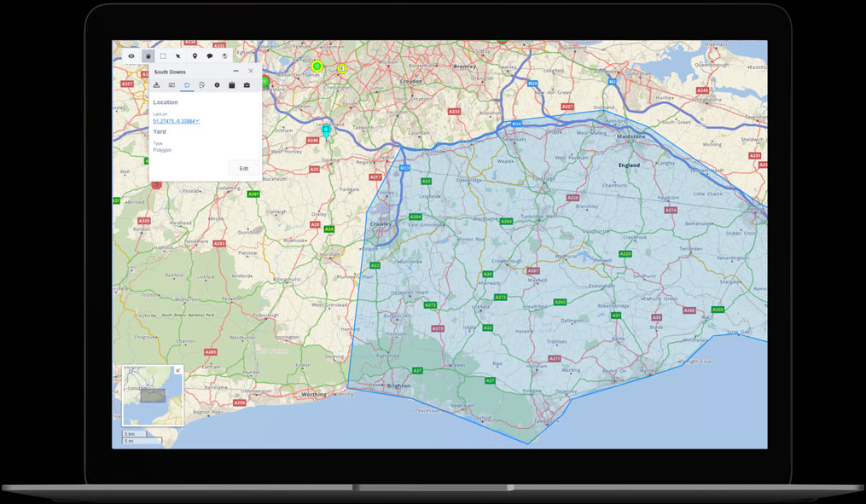
Task: Click the overview minimap viewport rectangle
Action: coord(153,395)
